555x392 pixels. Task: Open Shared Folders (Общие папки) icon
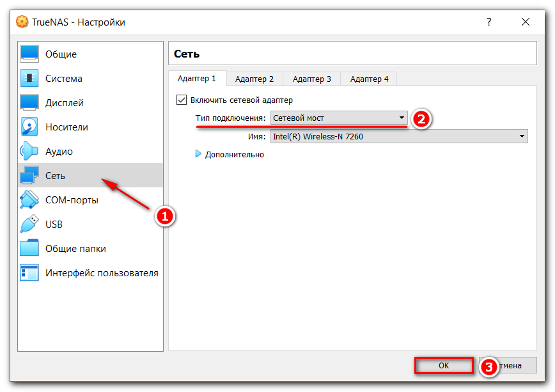(x=30, y=249)
